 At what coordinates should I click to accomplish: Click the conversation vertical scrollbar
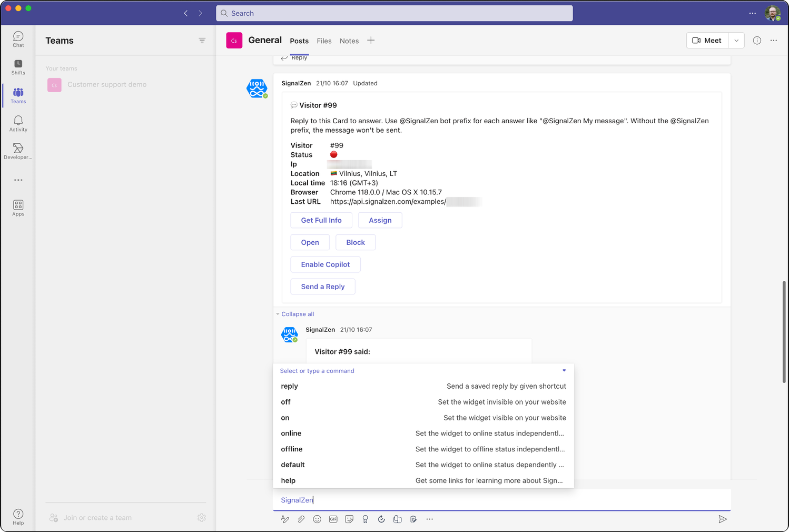(x=784, y=332)
